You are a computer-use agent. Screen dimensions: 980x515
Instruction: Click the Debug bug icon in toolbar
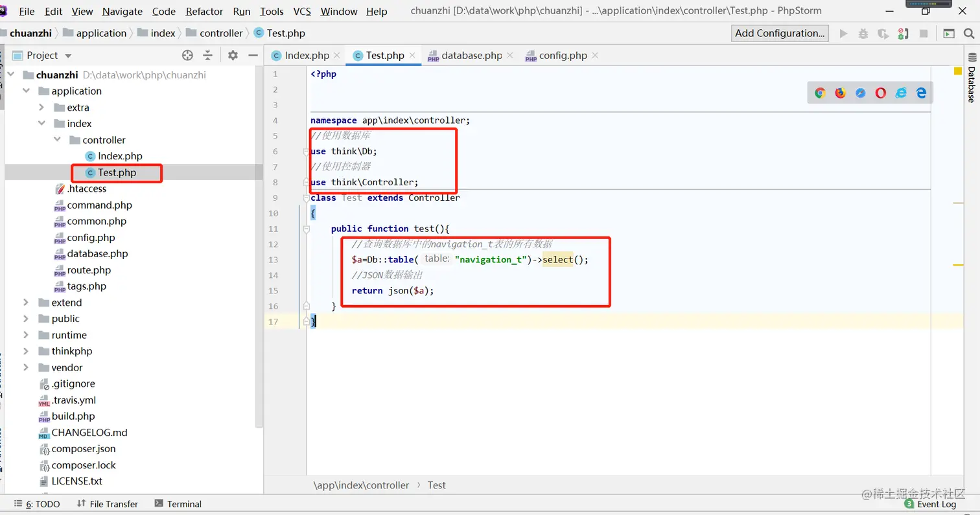(x=863, y=34)
